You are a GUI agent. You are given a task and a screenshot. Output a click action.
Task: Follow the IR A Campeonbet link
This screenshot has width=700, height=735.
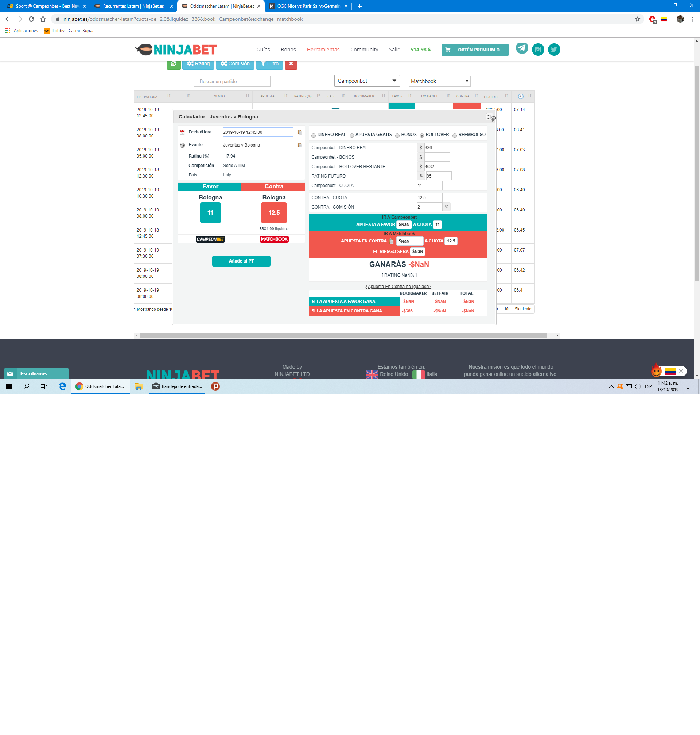[x=399, y=218]
